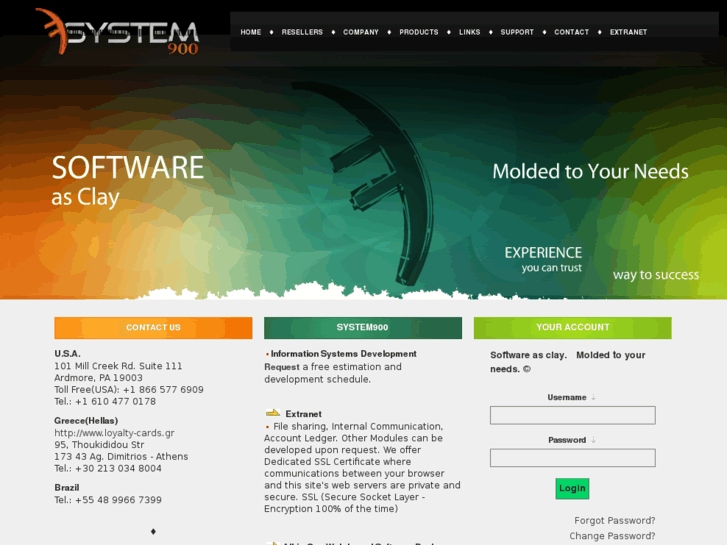Click '95, Thoukididou Str' address line
Image resolution: width=727 pixels, height=545 pixels.
coord(99,445)
